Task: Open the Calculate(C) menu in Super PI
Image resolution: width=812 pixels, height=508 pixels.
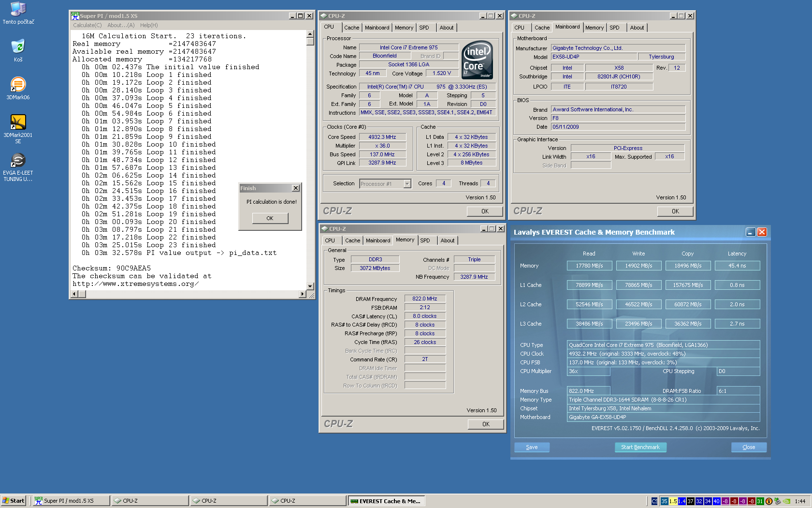Action: tap(87, 25)
